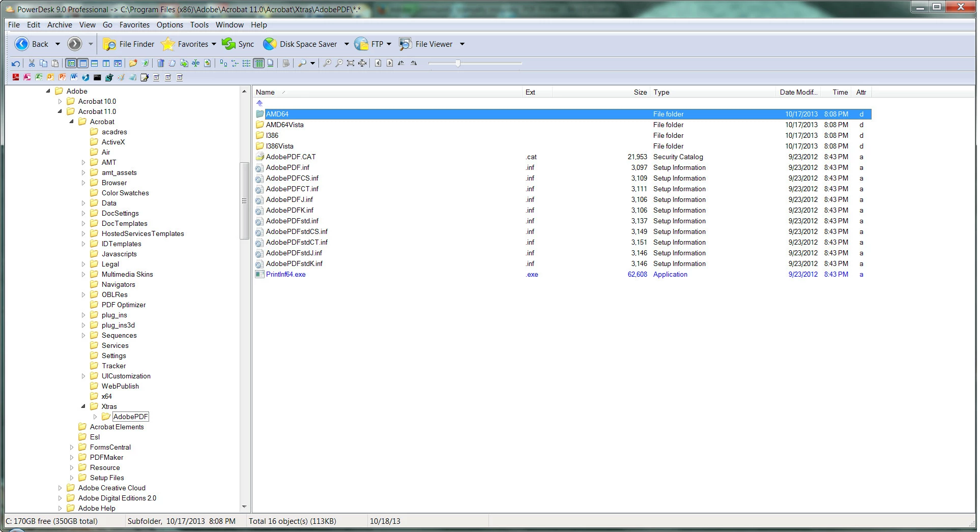Select the I386Vista folder row
Screen dimensions: 980x532
point(563,146)
